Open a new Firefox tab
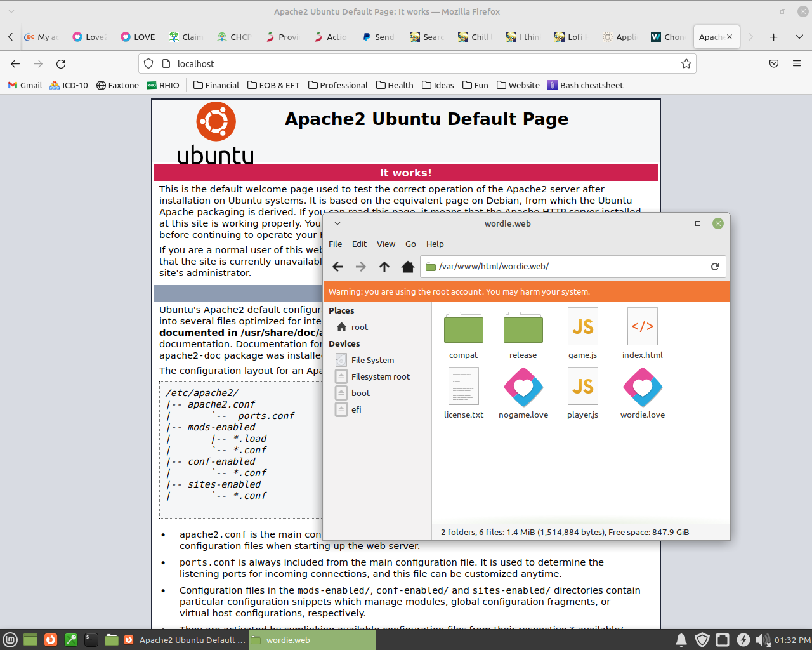Image resolution: width=812 pixels, height=650 pixels. coord(773,37)
